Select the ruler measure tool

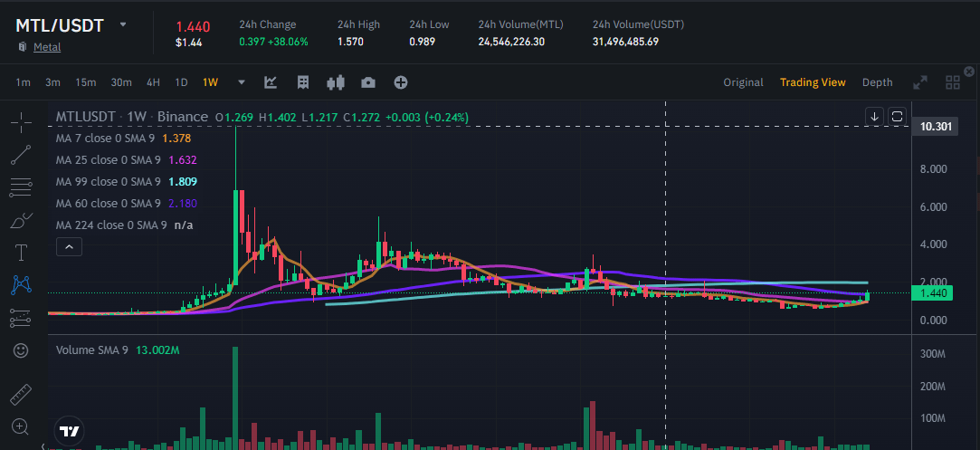coord(21,395)
